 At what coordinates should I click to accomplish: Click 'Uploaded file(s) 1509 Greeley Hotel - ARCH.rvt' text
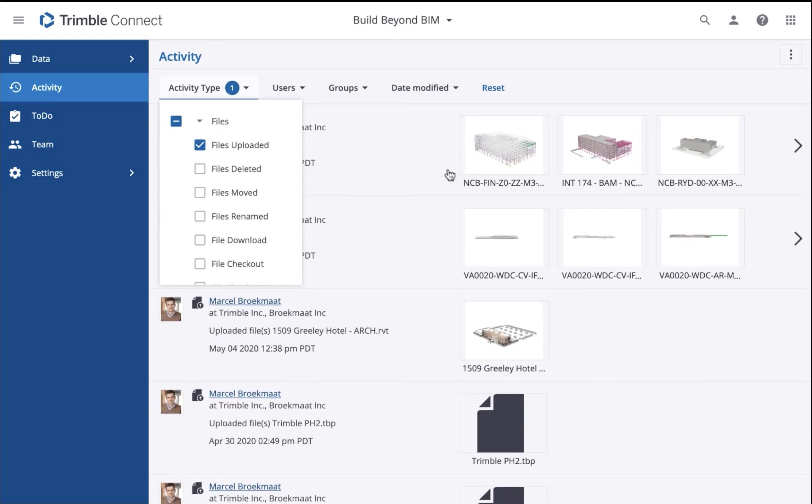click(299, 331)
